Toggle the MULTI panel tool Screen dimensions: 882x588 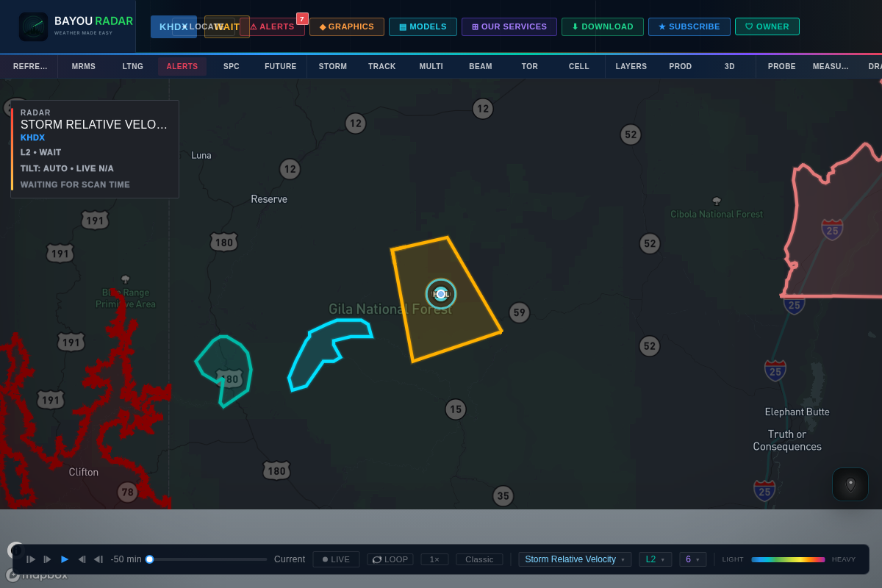[x=431, y=66]
